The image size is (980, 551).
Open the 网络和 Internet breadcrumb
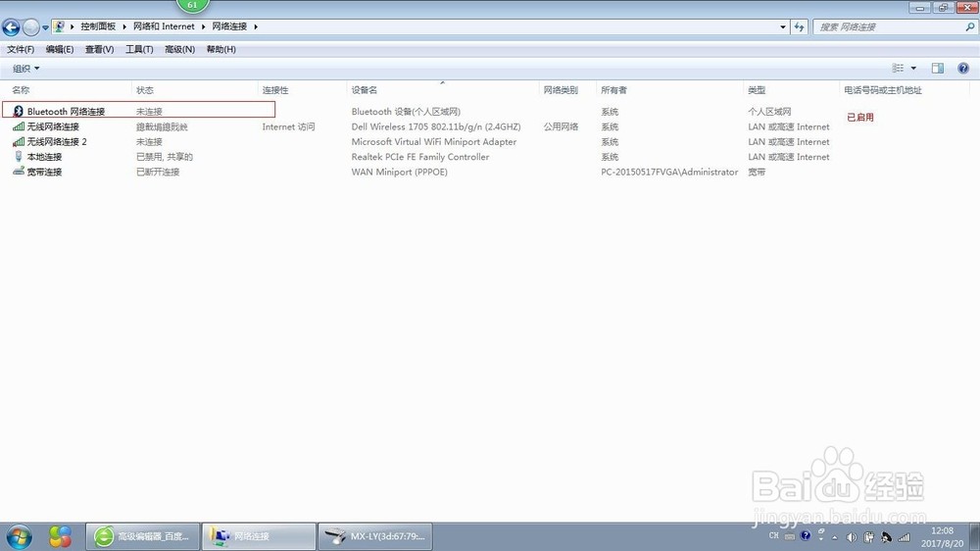coord(164,26)
